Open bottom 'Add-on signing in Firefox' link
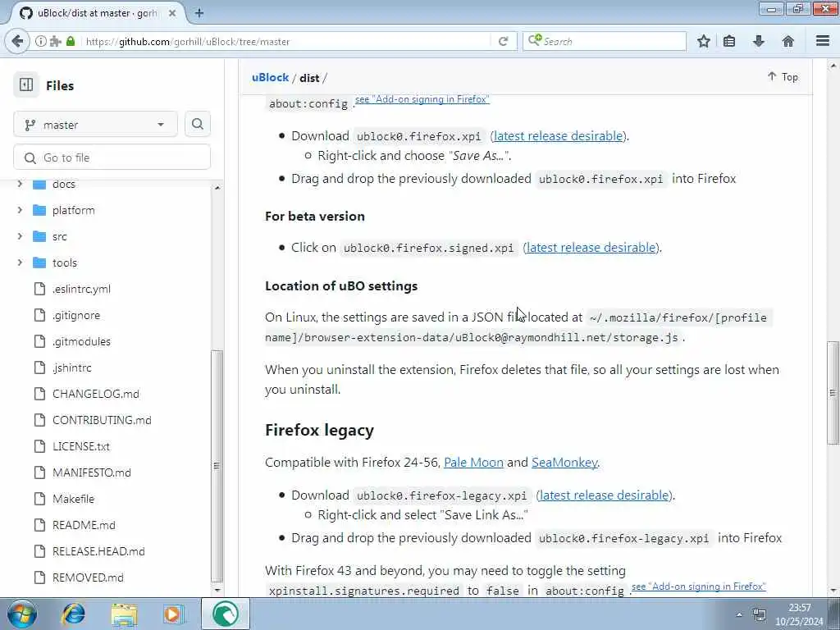Viewport: 840px width, 630px height. pyautogui.click(x=699, y=587)
